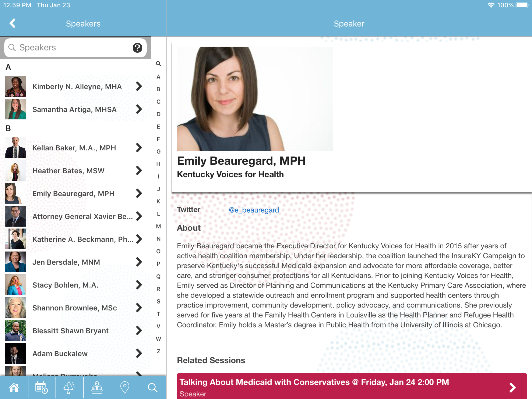Jump to letter W in index
The height and width of the screenshot is (399, 532).
(x=158, y=339)
